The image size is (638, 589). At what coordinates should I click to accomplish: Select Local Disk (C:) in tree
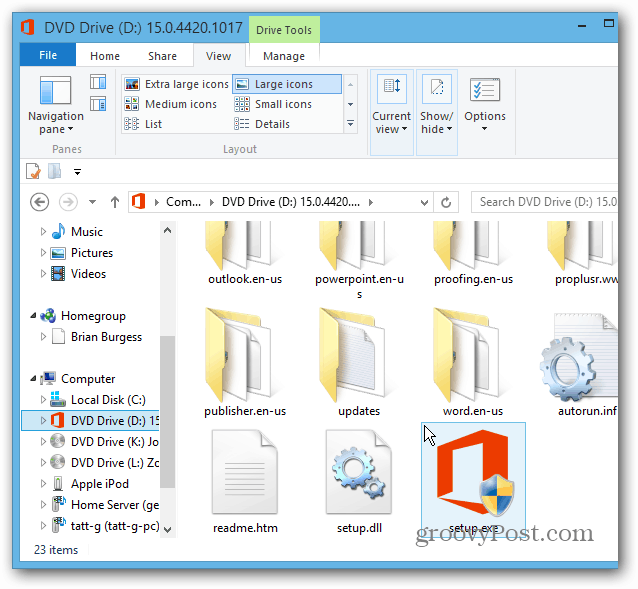tap(98, 400)
